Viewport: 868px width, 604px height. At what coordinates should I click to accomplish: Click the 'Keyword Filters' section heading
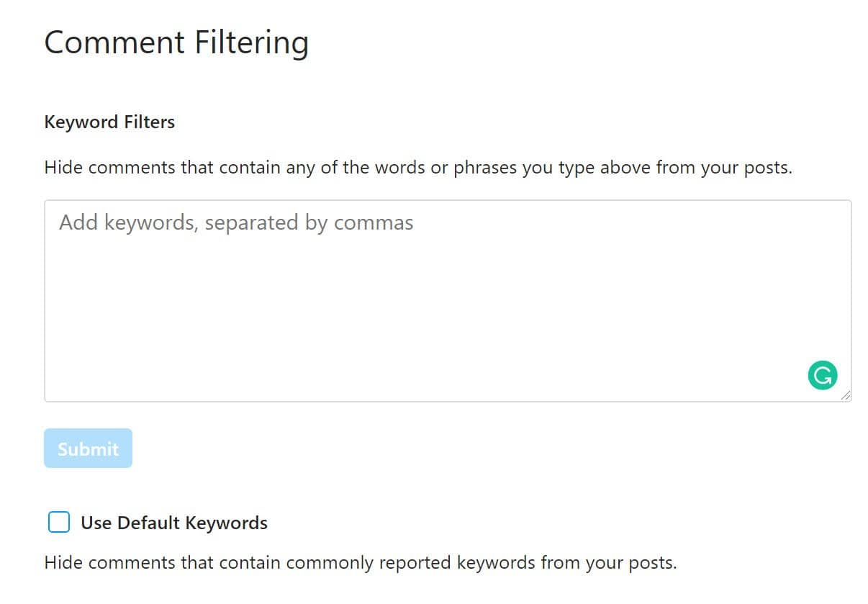point(109,122)
